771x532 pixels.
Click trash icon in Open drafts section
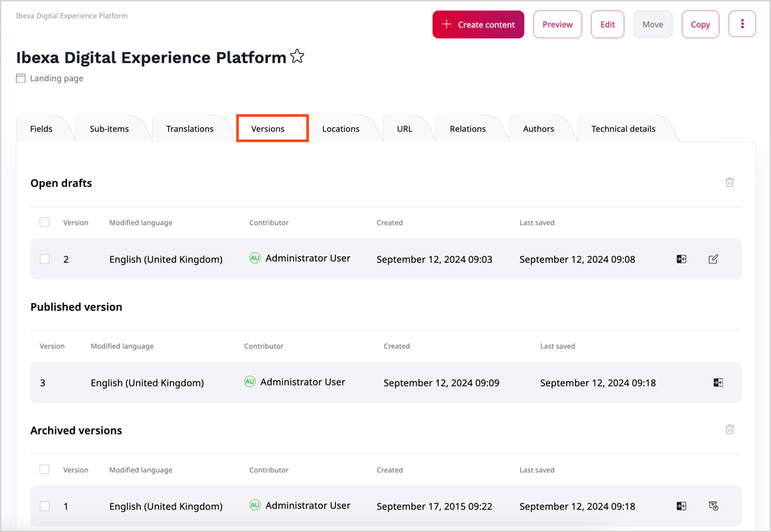(x=729, y=182)
